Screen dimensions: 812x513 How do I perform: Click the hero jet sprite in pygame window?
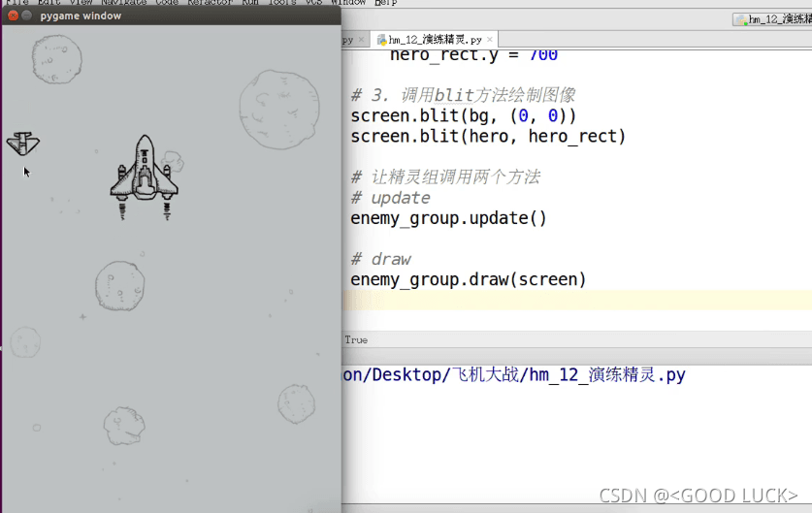(144, 176)
